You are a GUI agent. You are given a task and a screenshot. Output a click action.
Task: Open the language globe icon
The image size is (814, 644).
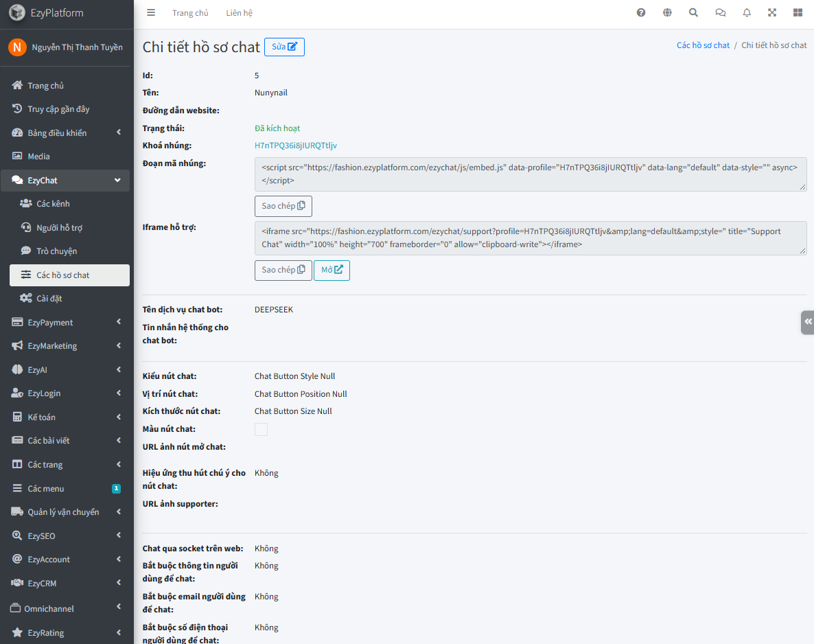coord(668,12)
